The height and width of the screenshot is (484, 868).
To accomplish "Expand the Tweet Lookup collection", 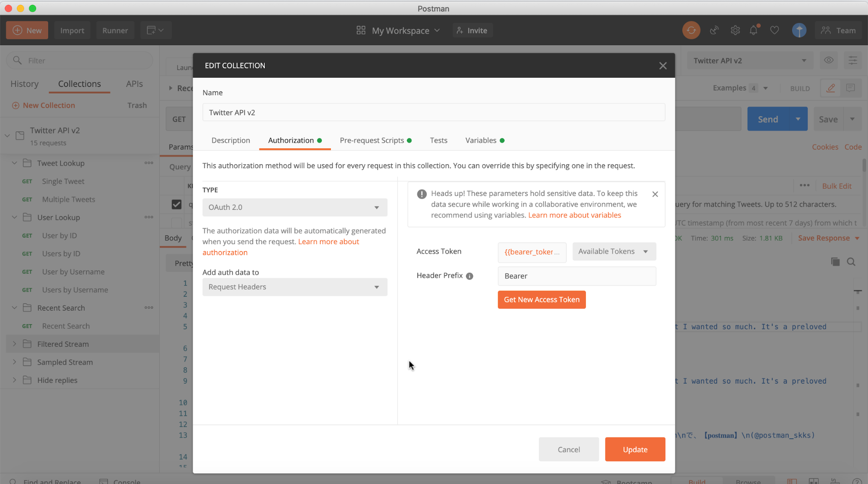I will click(x=14, y=163).
